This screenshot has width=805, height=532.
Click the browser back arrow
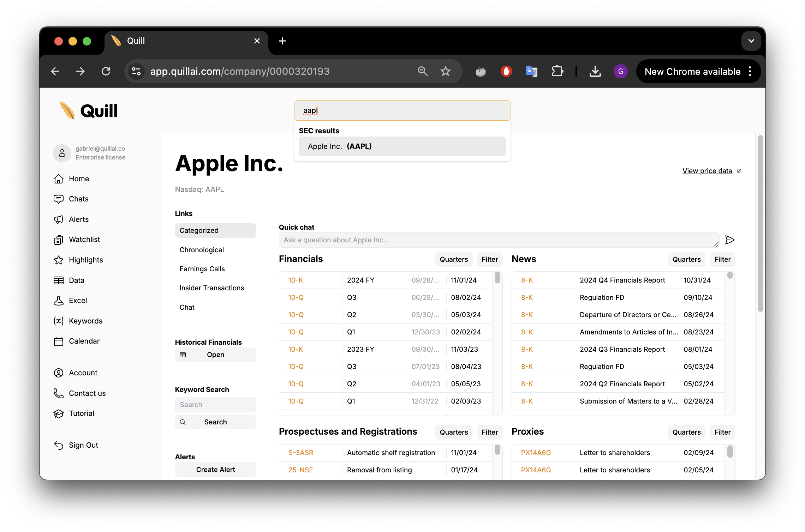click(55, 72)
